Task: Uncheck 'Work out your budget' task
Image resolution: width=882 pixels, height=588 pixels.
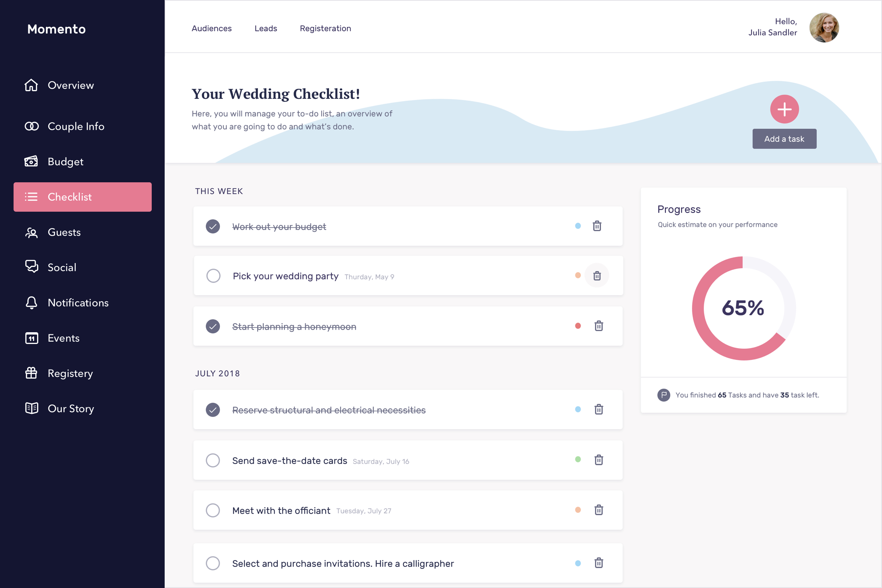Action: [x=213, y=226]
